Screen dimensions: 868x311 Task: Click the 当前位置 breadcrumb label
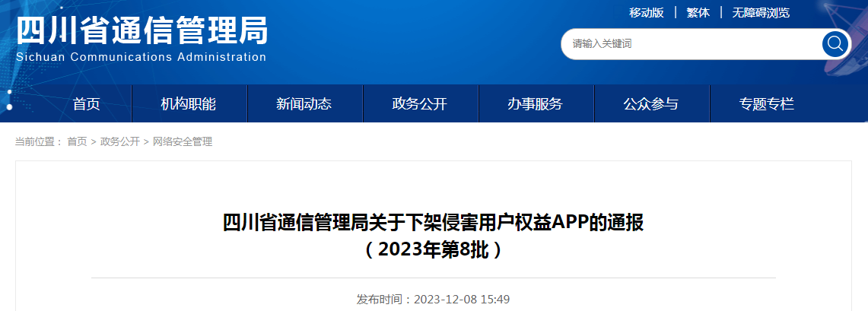click(39, 141)
